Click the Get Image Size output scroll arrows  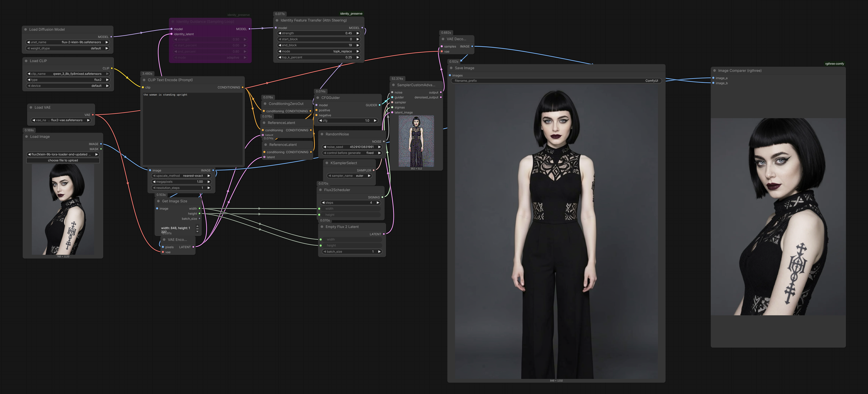pos(198,229)
